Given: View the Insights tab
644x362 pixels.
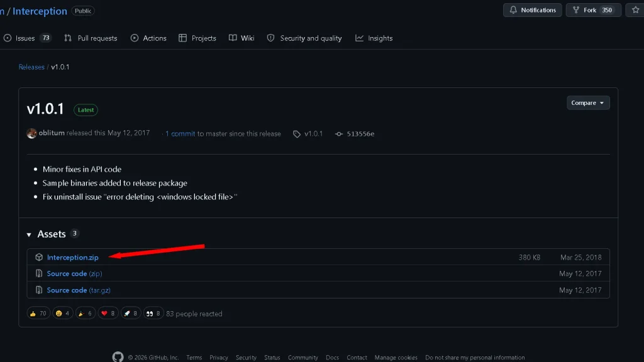Looking at the screenshot, I should (374, 38).
